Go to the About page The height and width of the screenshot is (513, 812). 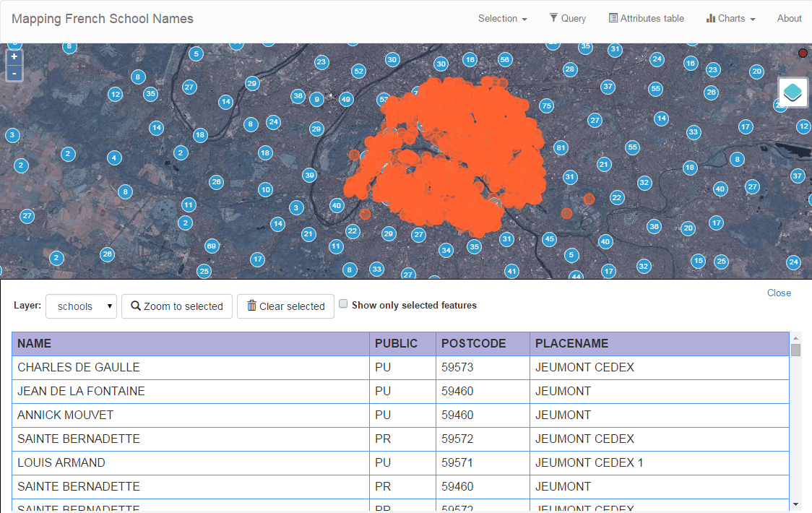789,19
